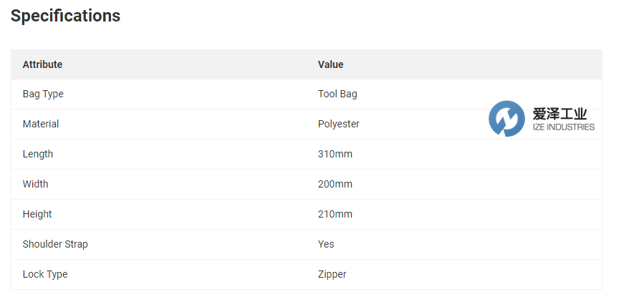Select the Bag Type attribute label
Screen dimensions: 644x302
43,94
